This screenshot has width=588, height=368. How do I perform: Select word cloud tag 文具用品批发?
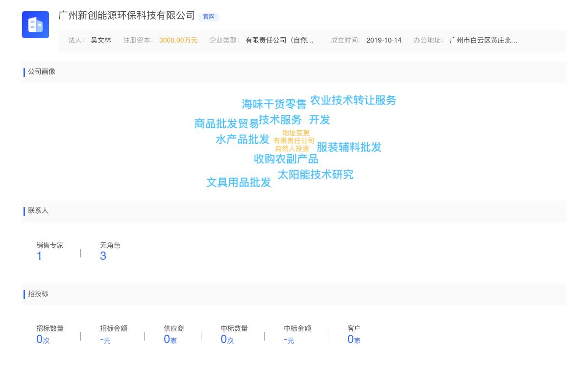pos(239,183)
